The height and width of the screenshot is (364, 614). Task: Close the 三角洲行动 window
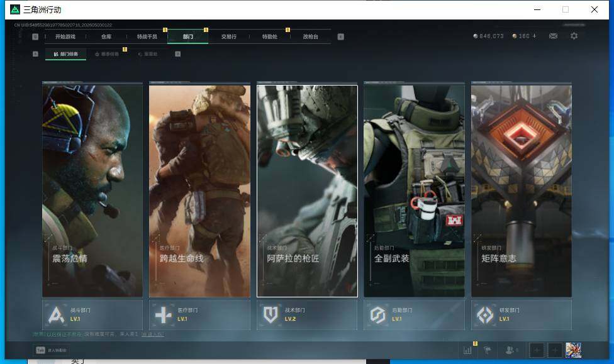click(x=594, y=9)
